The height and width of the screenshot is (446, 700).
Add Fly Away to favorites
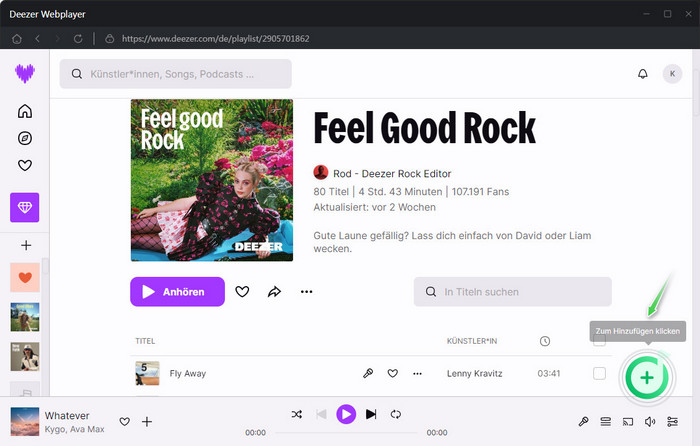(x=392, y=373)
